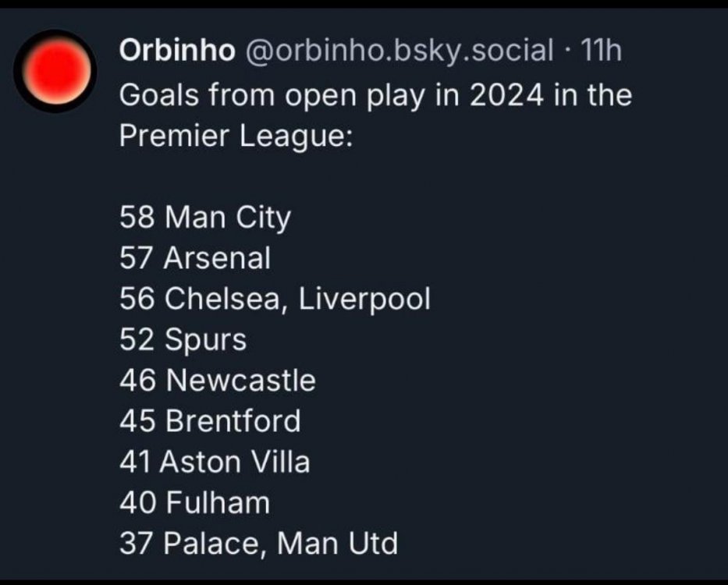Click the "Goals from open play" text line

375,95
